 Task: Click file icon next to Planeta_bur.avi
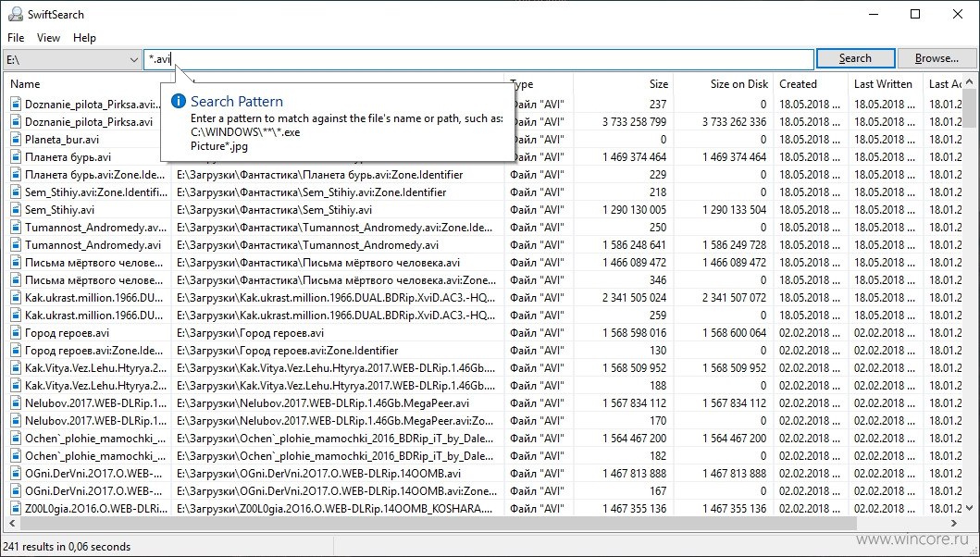pyautogui.click(x=16, y=140)
